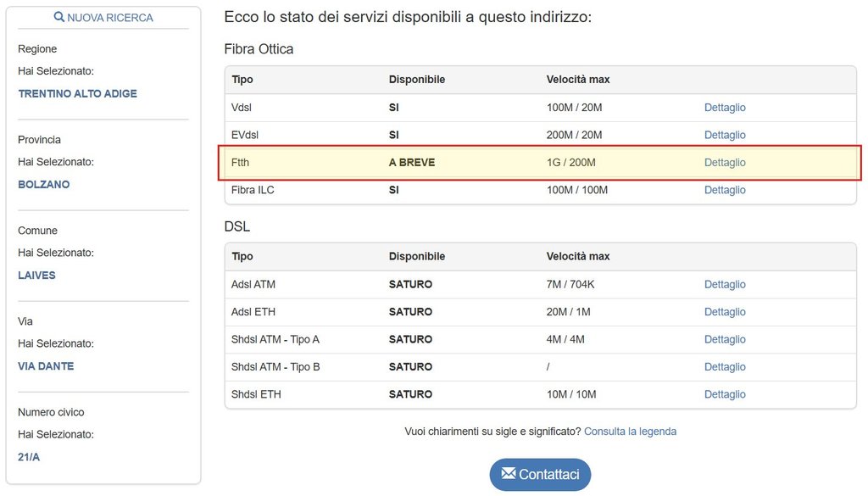Show Dettaglio for Fibra ILC
Viewport: 868px width, 496px height.
point(725,190)
